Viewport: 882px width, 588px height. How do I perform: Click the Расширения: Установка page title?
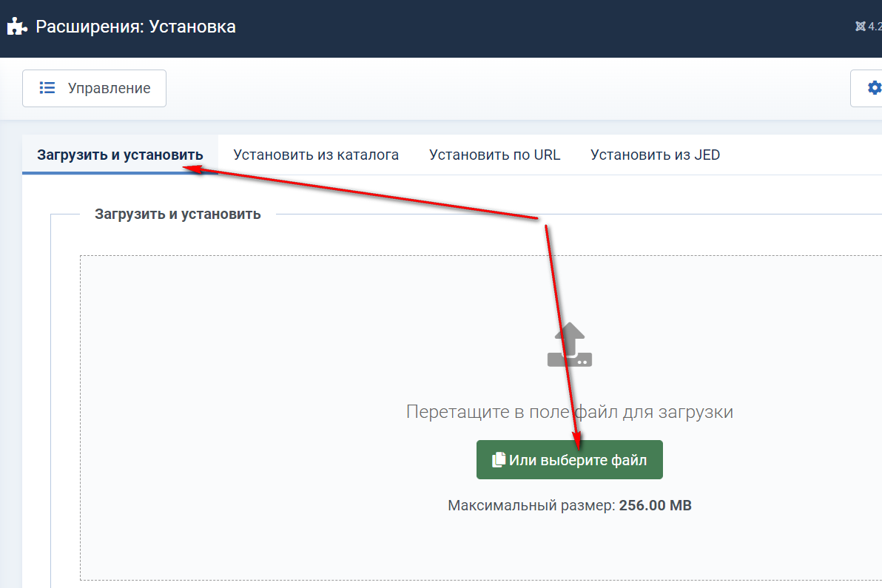coord(136,27)
